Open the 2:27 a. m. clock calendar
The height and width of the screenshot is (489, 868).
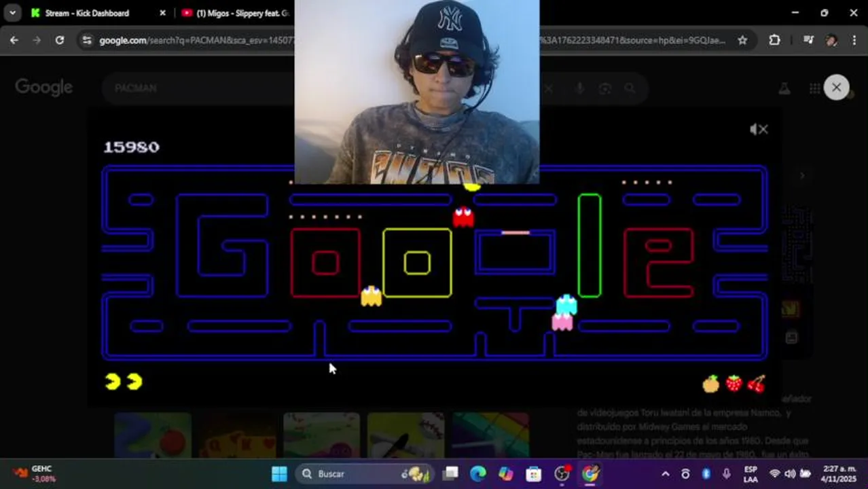(x=839, y=473)
